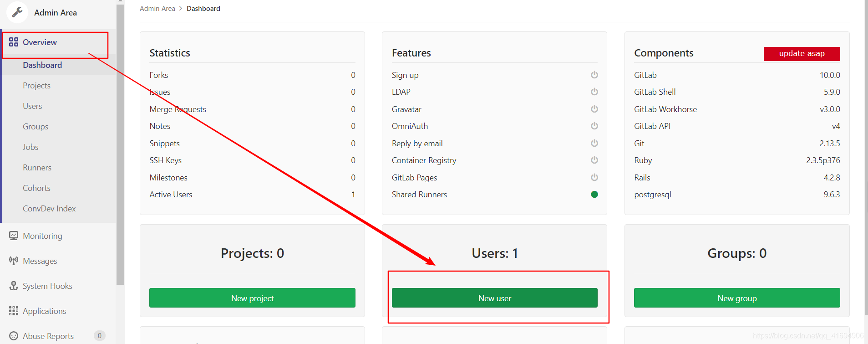Click the Reply by email power icon
The width and height of the screenshot is (868, 344).
coord(594,143)
